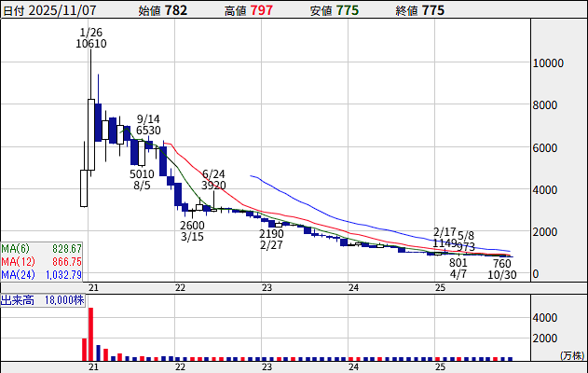
Task: Click the 2000 price axis label on price chart
Action: (x=545, y=232)
